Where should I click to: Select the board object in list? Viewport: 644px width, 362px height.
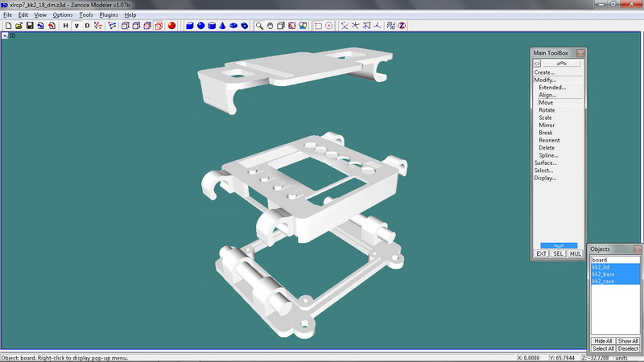click(600, 260)
